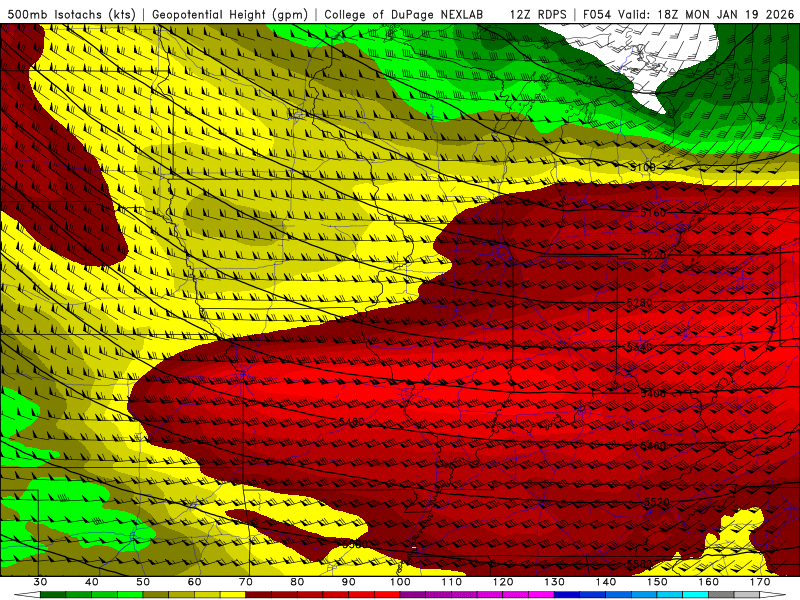Click the 5520 height contour label
Screen dimensions: 800x600
(x=657, y=502)
